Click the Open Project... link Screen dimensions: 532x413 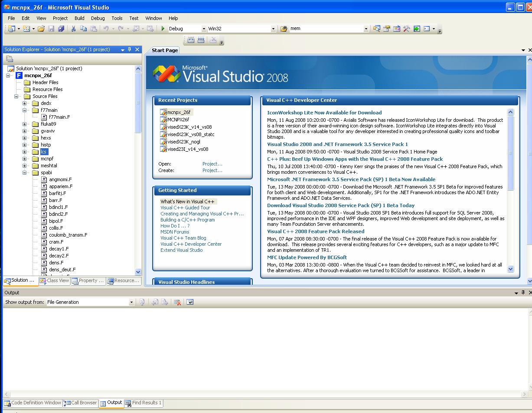(x=212, y=164)
